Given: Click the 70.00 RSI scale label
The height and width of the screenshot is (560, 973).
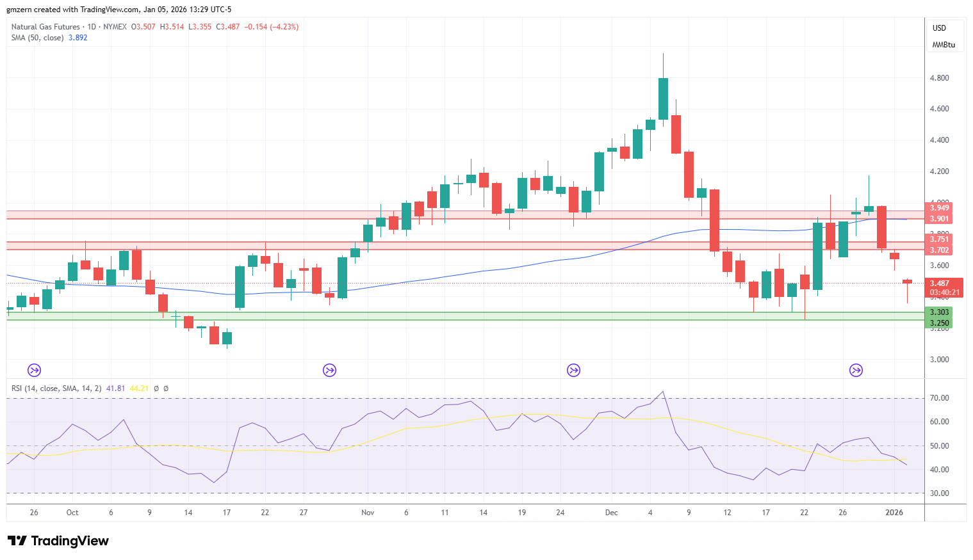Looking at the screenshot, I should [940, 398].
